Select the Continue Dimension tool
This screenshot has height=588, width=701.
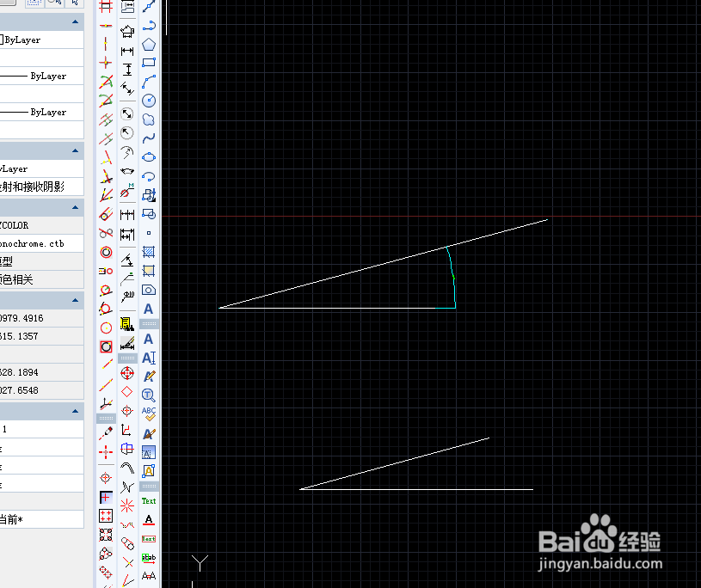pos(127,215)
